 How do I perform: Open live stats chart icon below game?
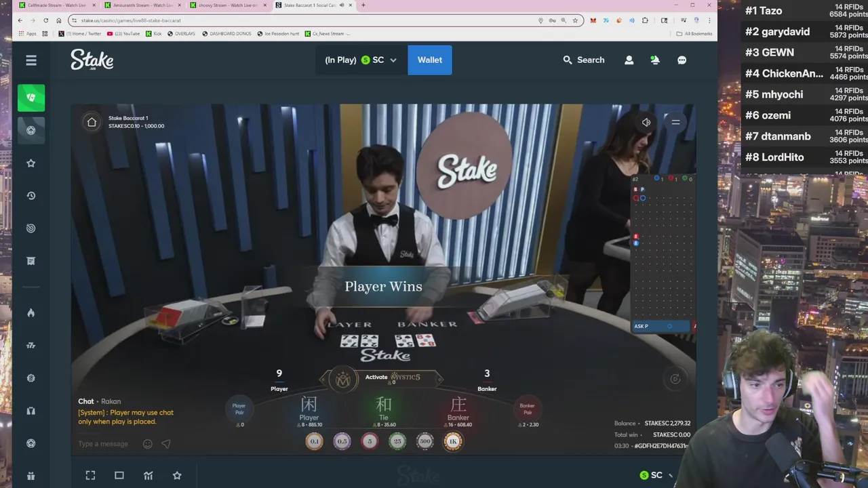(x=149, y=475)
